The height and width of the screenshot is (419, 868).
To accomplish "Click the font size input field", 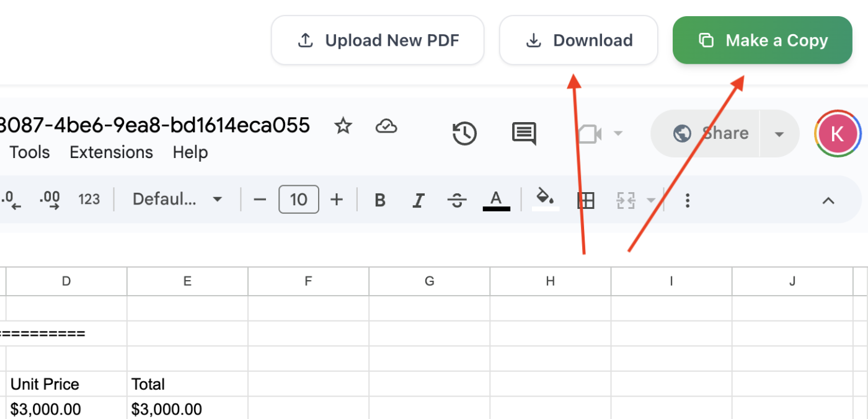I will click(298, 199).
